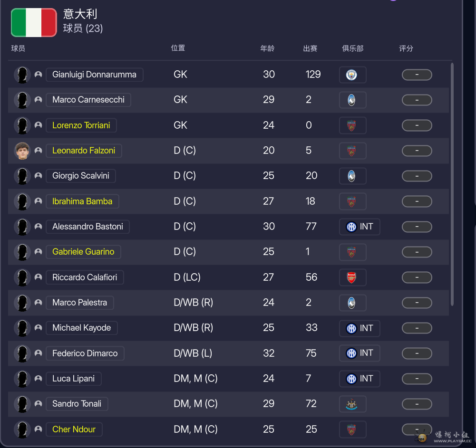This screenshot has height=448, width=476.
Task: Click Torriani's club badge icon
Action: 352,125
